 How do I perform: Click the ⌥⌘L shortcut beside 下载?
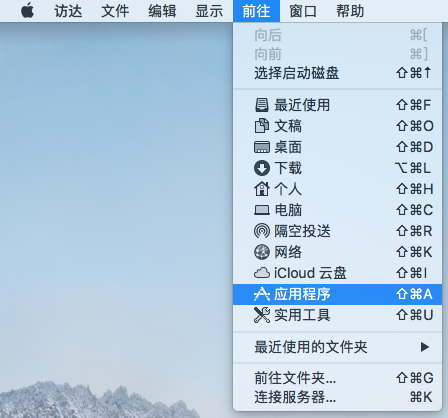point(413,168)
